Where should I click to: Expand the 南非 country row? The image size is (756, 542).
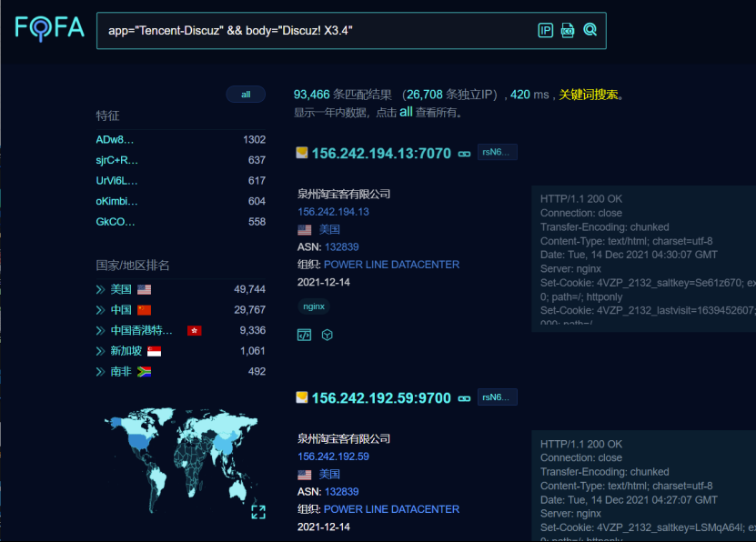point(100,371)
